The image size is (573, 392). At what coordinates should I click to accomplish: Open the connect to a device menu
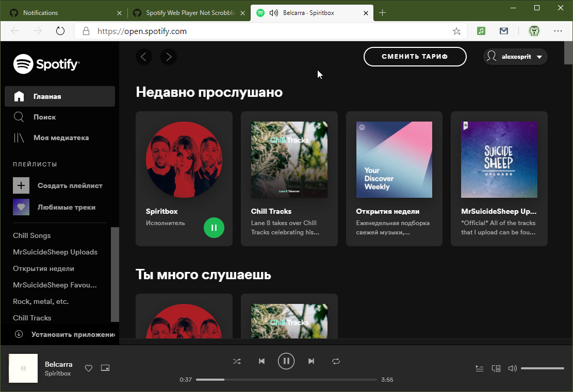(x=496, y=369)
